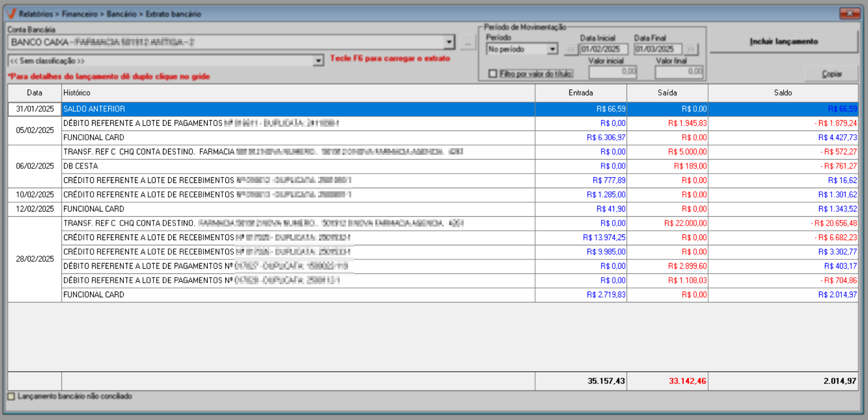Close the Extrato bancário window
868x420 pixels.
[x=850, y=14]
